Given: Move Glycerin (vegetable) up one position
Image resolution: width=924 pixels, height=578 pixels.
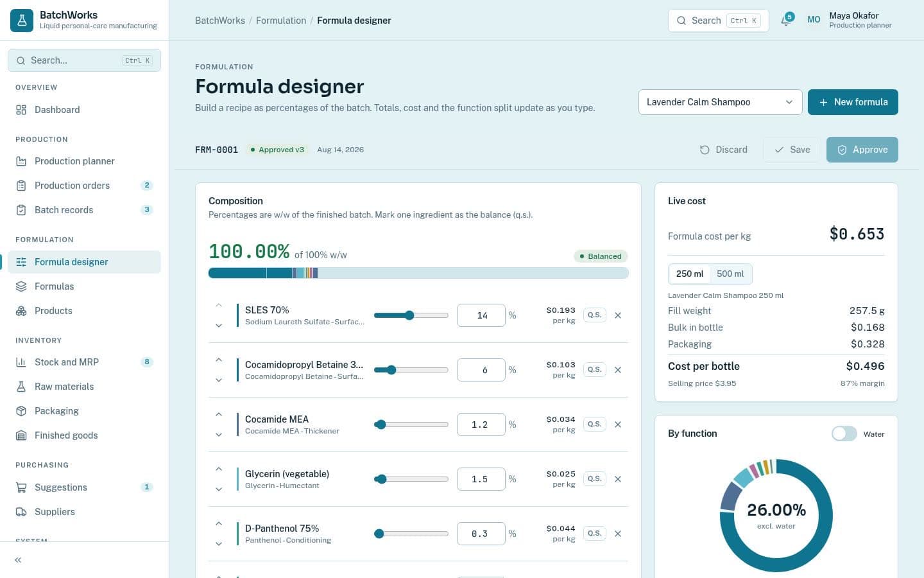Looking at the screenshot, I should [x=219, y=469].
